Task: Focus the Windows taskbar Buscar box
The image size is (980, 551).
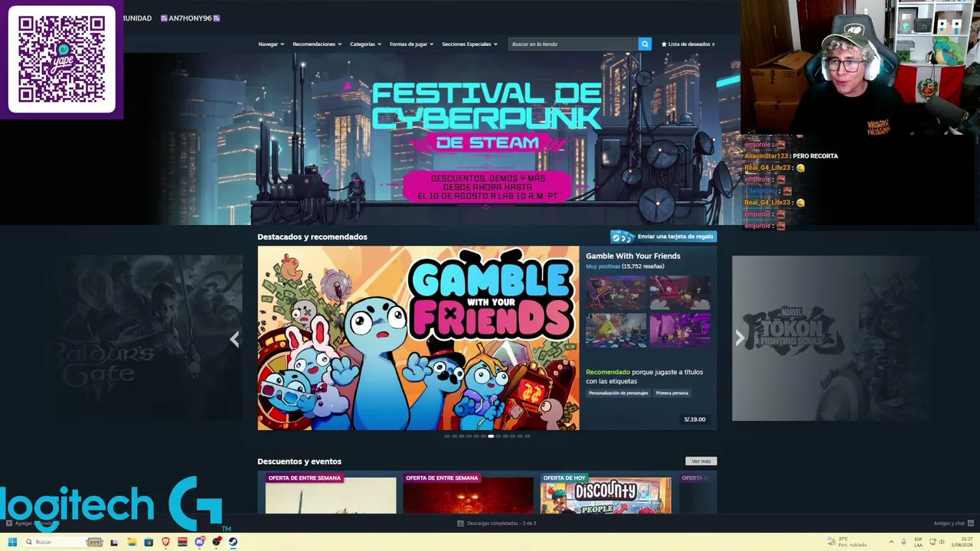Action: [64, 542]
